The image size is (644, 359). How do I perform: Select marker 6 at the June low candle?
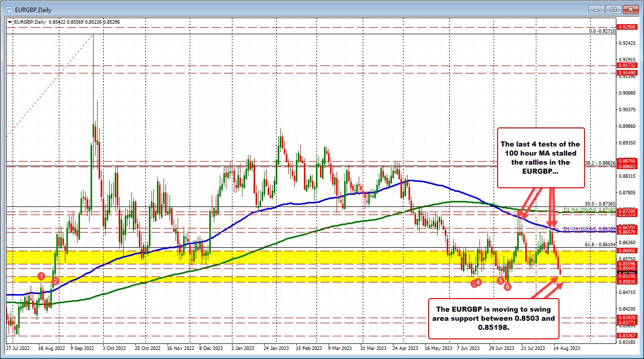pyautogui.click(x=508, y=287)
